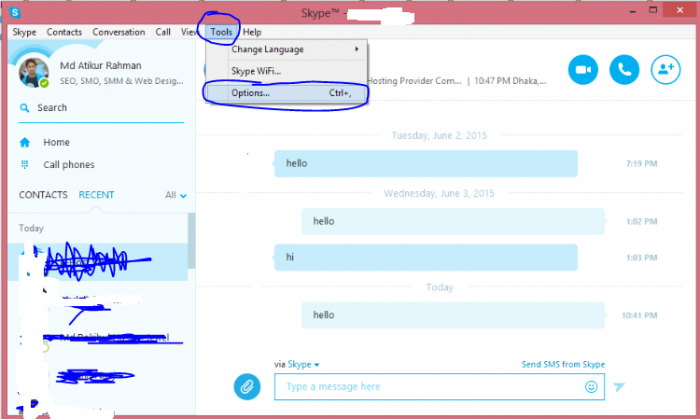This screenshot has width=700, height=419.
Task: Open the via Skype dropdown
Action: pos(303,364)
